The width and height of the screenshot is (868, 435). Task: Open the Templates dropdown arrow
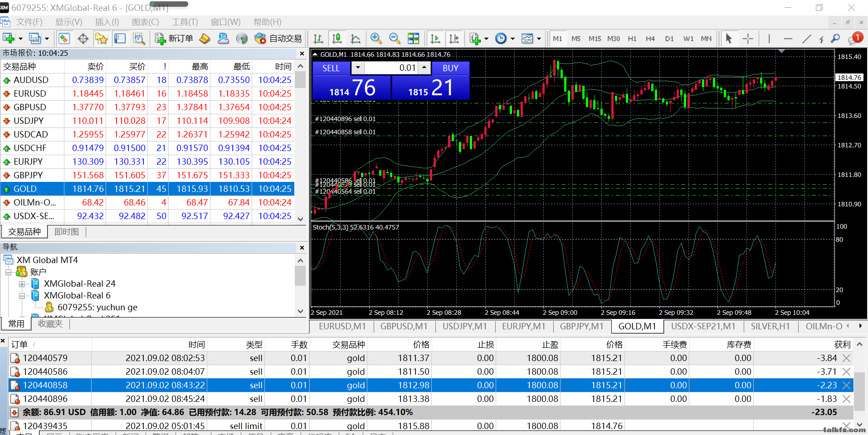(x=539, y=39)
